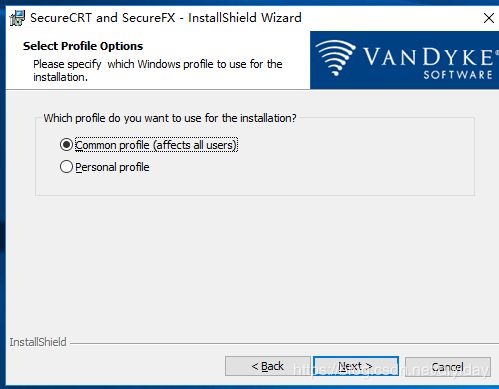This screenshot has height=389, width=499.
Task: Proceed by clicking Next
Action: 356,366
